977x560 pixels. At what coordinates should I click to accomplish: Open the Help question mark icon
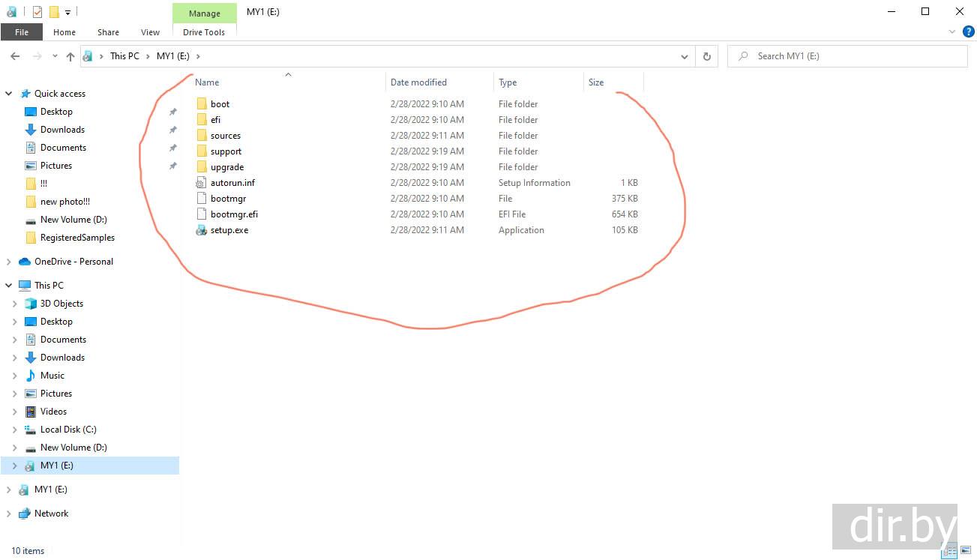click(968, 32)
